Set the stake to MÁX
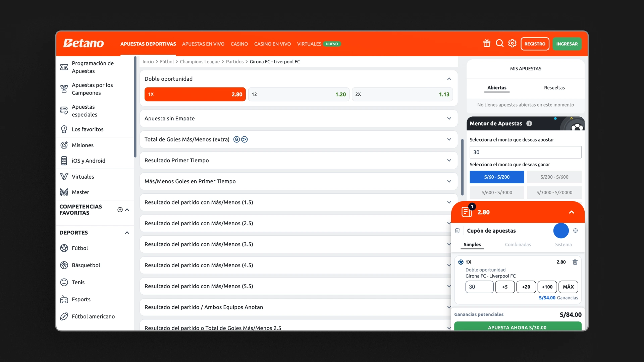 click(568, 287)
